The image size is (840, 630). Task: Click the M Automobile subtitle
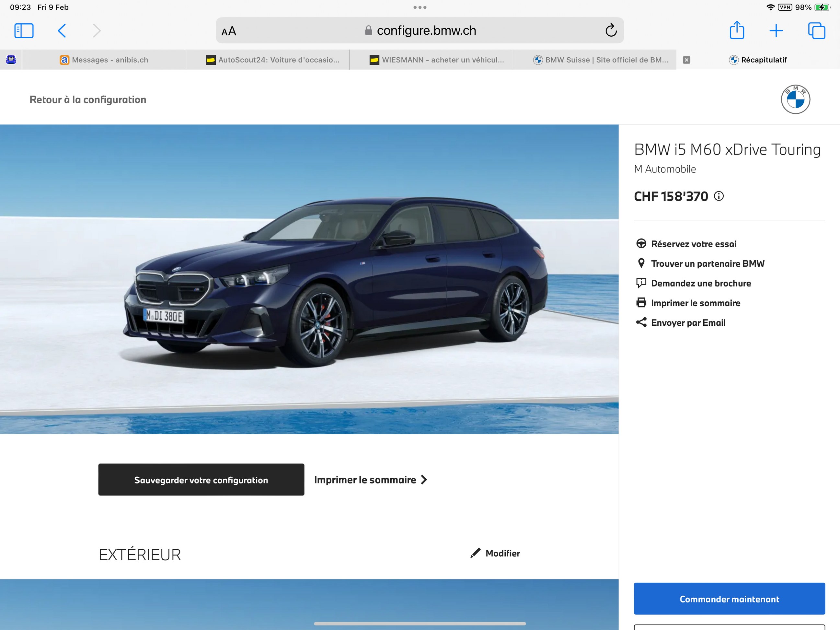[x=665, y=169]
